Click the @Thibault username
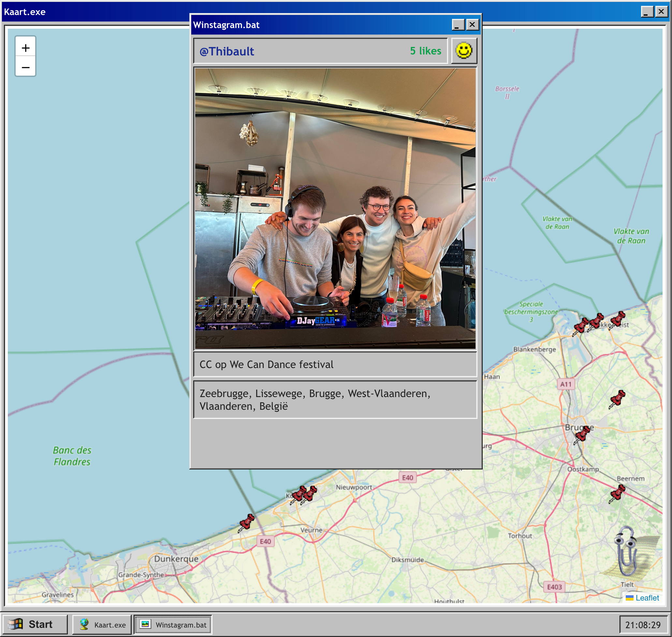 [x=227, y=51]
